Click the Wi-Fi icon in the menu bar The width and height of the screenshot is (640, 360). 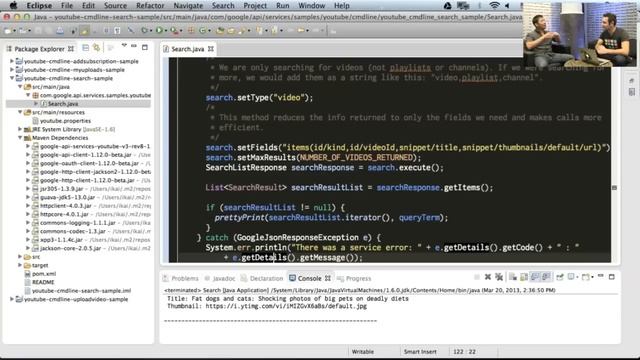494,6
